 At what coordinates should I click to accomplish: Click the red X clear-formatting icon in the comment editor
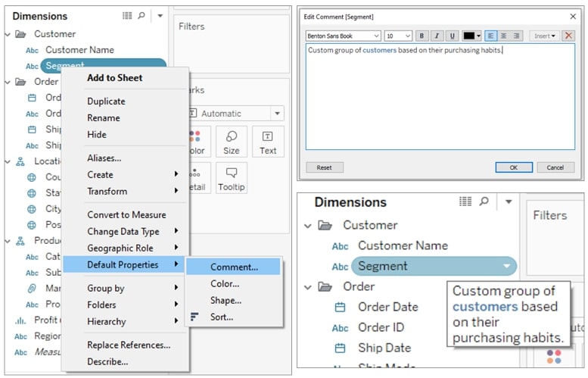coord(568,36)
